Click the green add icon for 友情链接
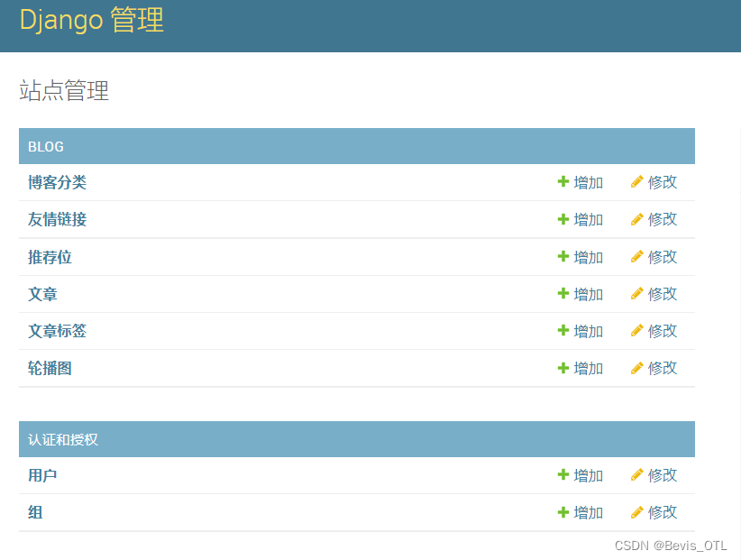741x560 pixels. click(563, 219)
